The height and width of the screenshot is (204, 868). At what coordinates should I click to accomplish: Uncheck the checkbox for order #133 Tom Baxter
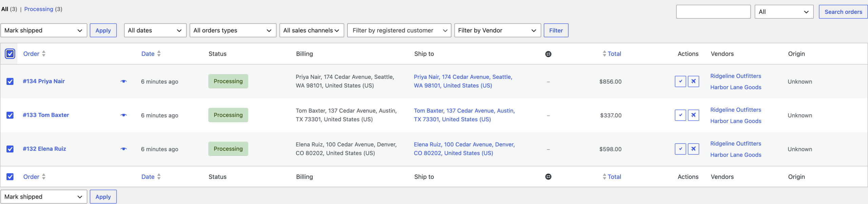[10, 115]
